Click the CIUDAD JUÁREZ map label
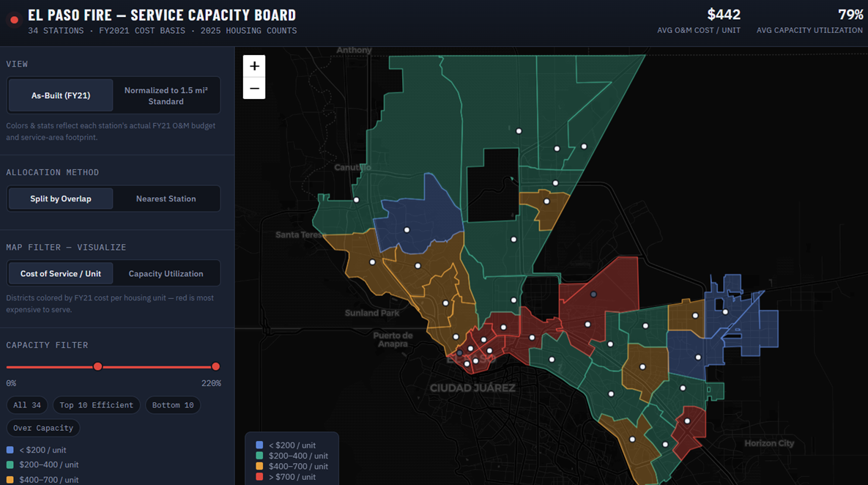The image size is (868, 485). 472,388
